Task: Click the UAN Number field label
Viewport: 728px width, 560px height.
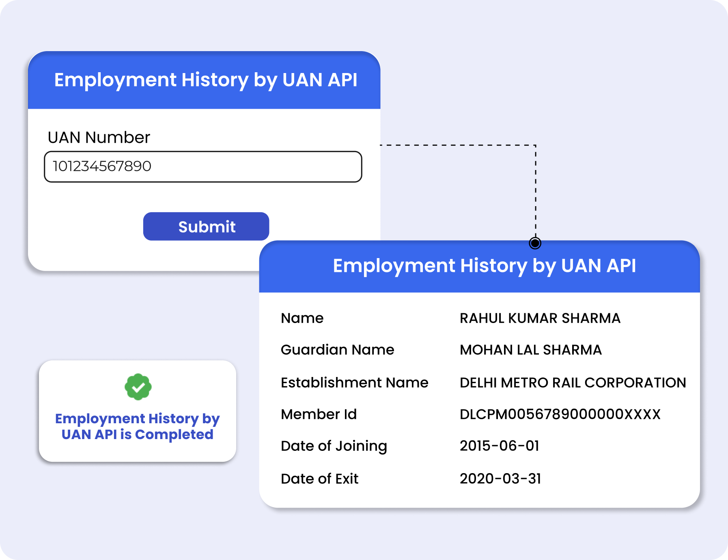Action: [99, 138]
